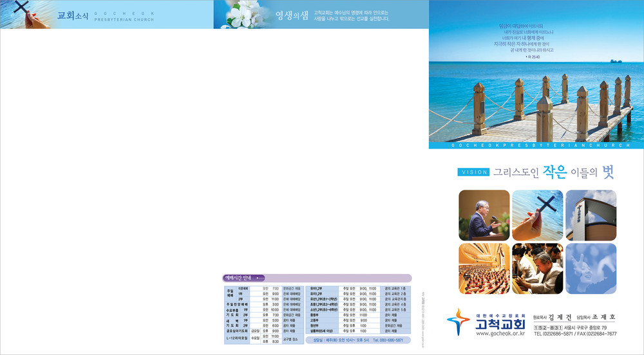Select the 영생의 샘 header title
The height and width of the screenshot is (355, 644).
click(x=289, y=15)
